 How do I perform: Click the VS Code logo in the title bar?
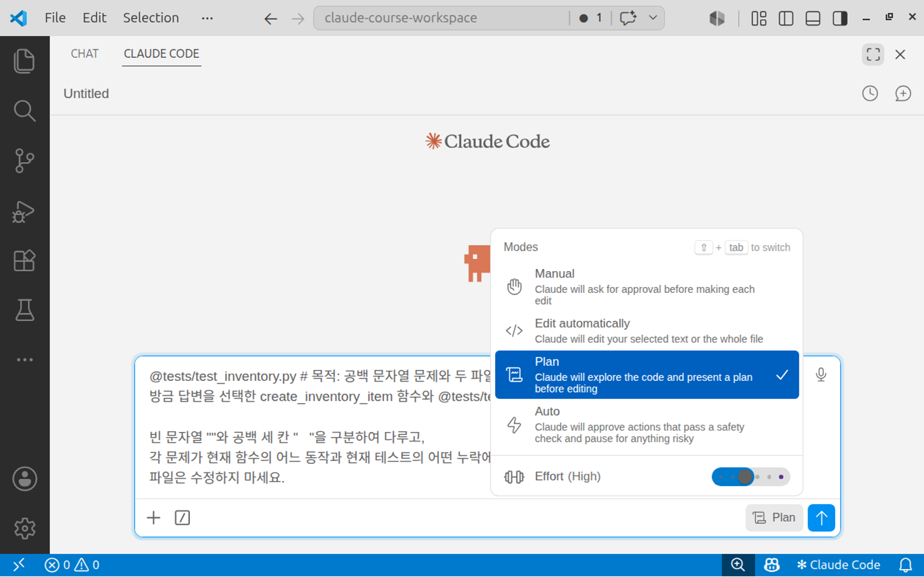[19, 18]
